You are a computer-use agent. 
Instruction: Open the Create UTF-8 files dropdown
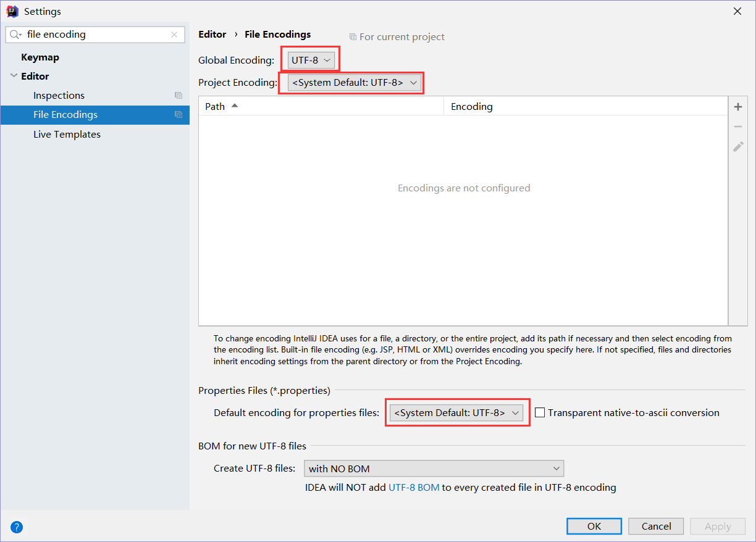pyautogui.click(x=434, y=469)
